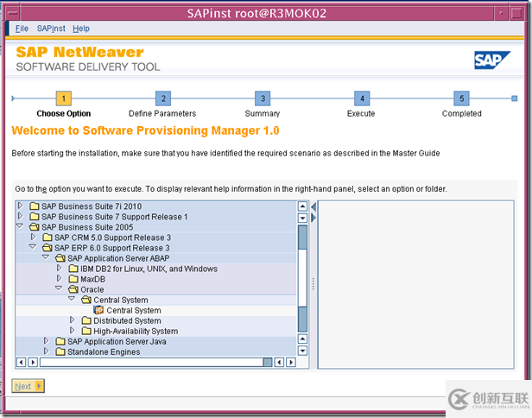Expand the MaxDB node

coord(60,279)
